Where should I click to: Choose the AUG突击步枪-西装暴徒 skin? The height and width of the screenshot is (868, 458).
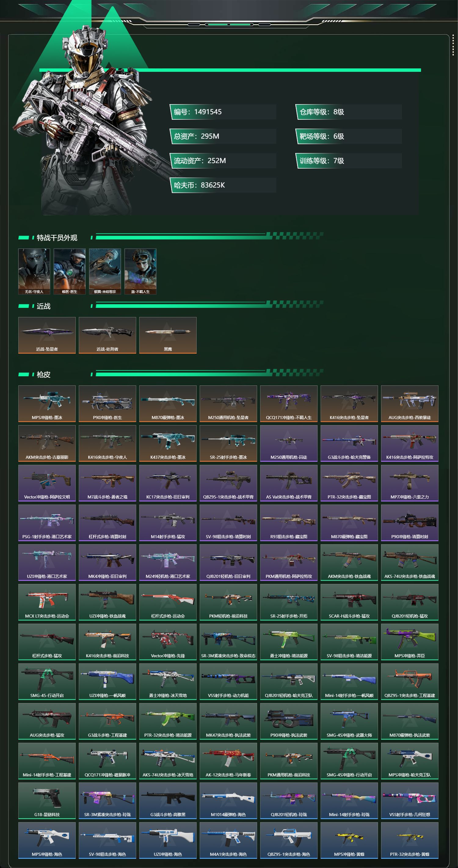pyautogui.click(x=409, y=404)
